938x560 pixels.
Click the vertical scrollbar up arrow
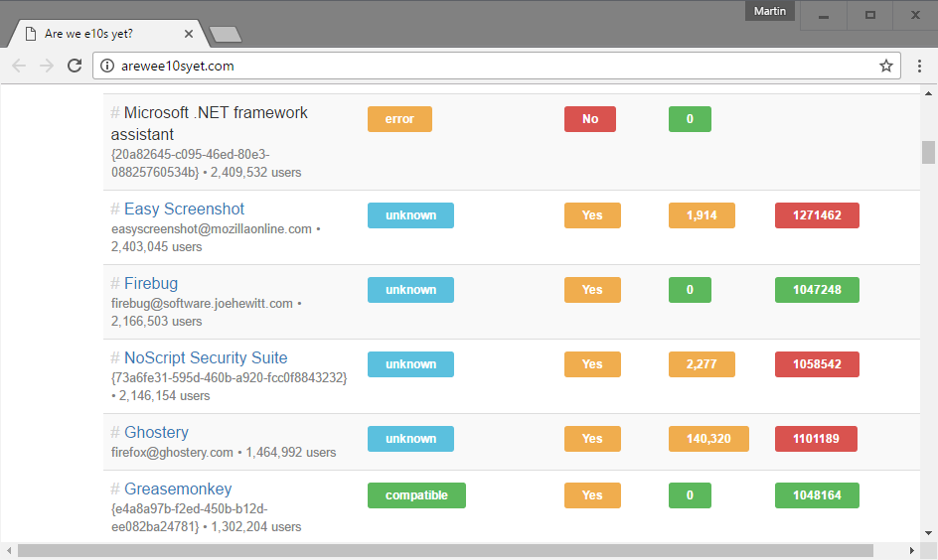pos(928,93)
